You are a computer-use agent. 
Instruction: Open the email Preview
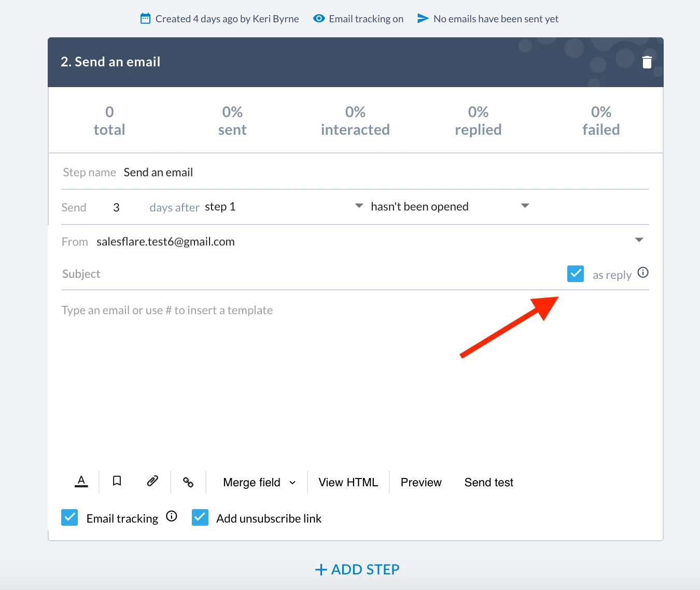coord(421,483)
